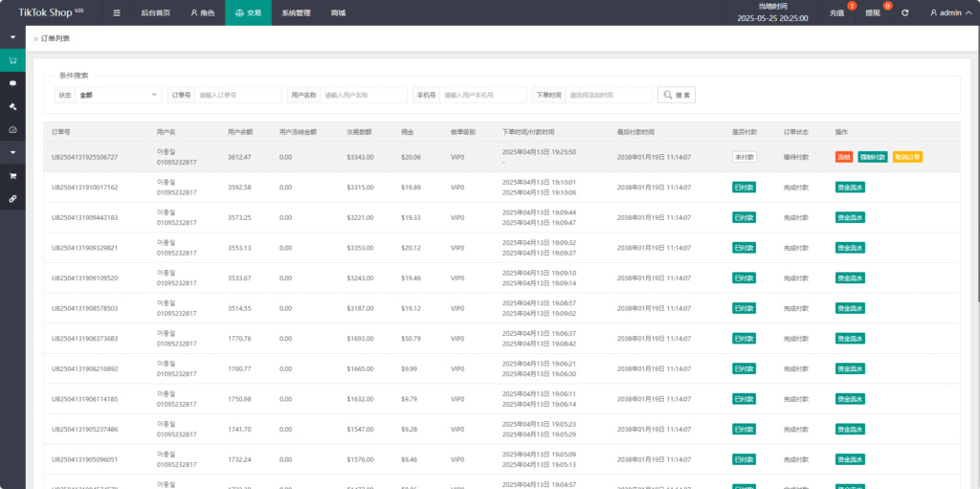Toggle the sidebar with the hamburger menu icon
The width and height of the screenshot is (980, 489).
(117, 12)
